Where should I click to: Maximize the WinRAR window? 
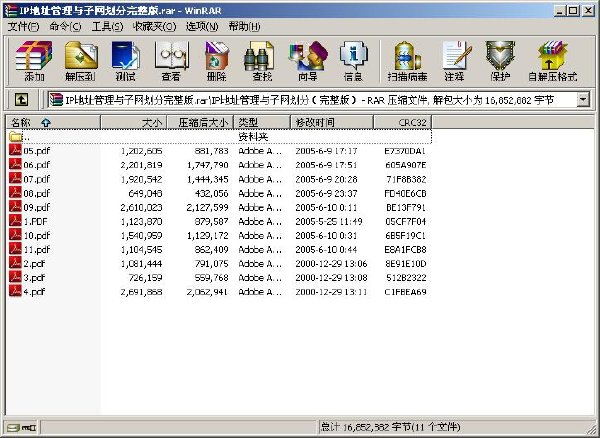click(573, 11)
